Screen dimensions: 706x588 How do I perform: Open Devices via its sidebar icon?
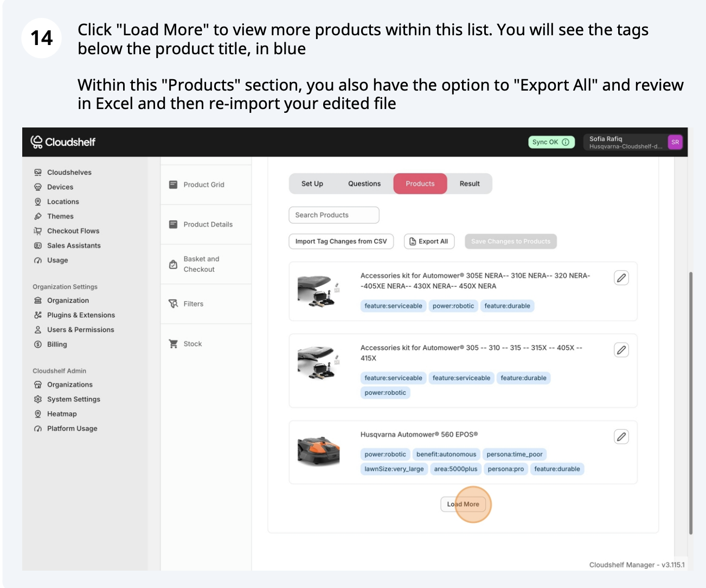[x=38, y=187]
